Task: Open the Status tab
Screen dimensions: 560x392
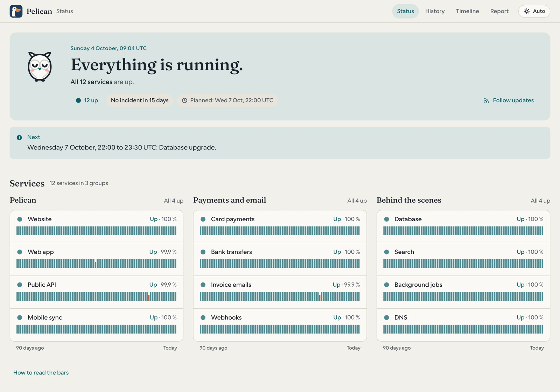Action: click(405, 11)
